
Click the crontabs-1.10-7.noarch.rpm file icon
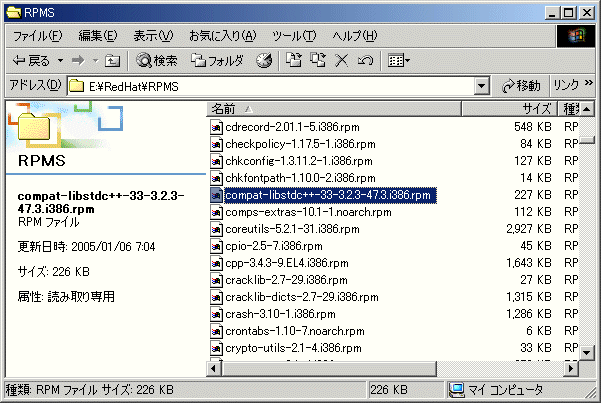pyautogui.click(x=216, y=331)
